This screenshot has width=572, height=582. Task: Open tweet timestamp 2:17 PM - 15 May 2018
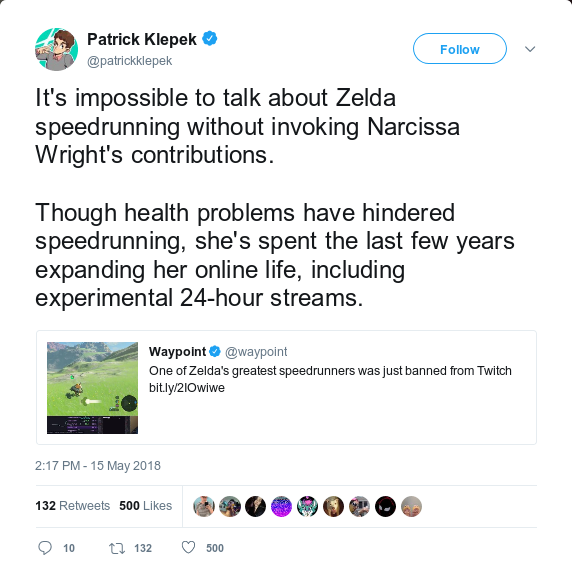pyautogui.click(x=98, y=465)
